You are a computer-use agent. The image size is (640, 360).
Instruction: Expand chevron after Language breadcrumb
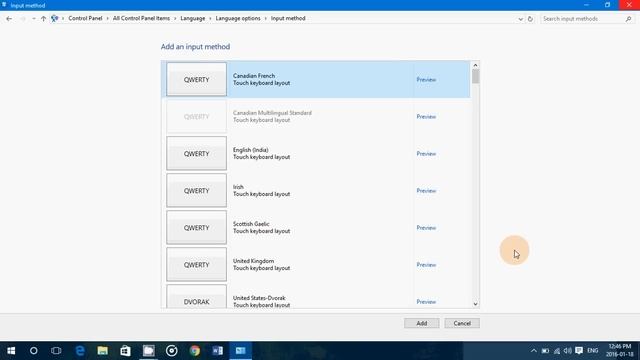tap(211, 18)
